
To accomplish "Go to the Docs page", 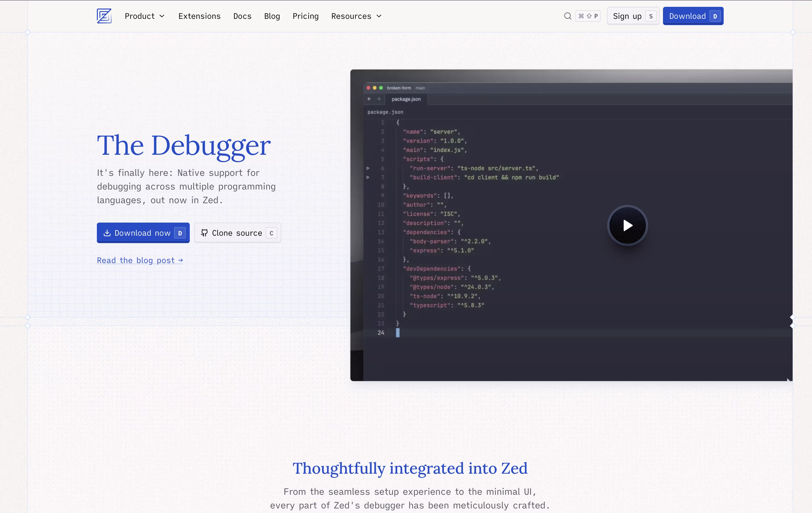I will tap(242, 16).
